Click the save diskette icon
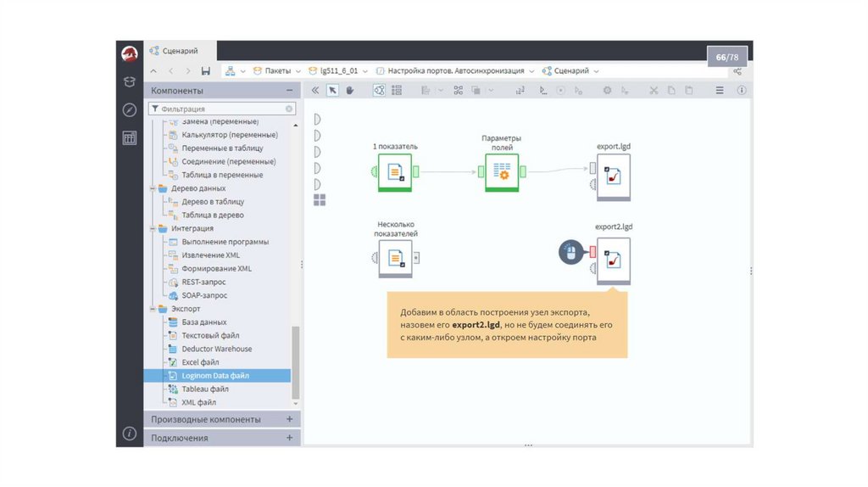The width and height of the screenshot is (868, 487). 206,71
